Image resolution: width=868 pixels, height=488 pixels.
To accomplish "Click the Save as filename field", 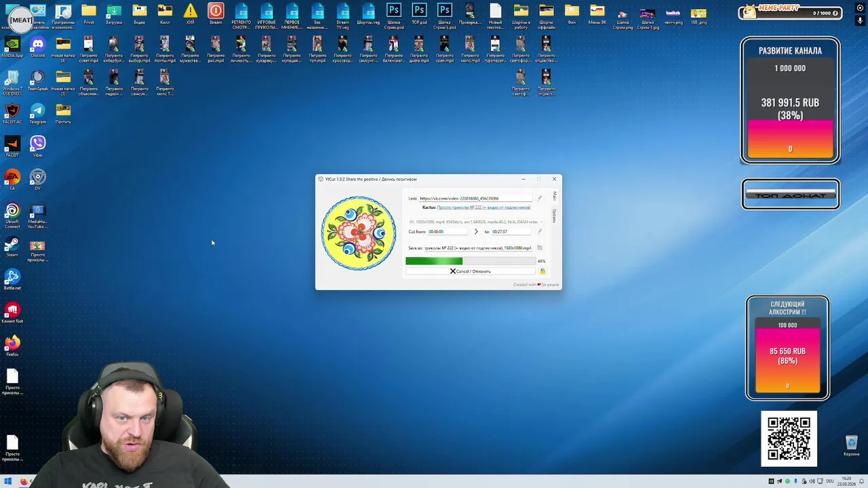I will coord(479,248).
